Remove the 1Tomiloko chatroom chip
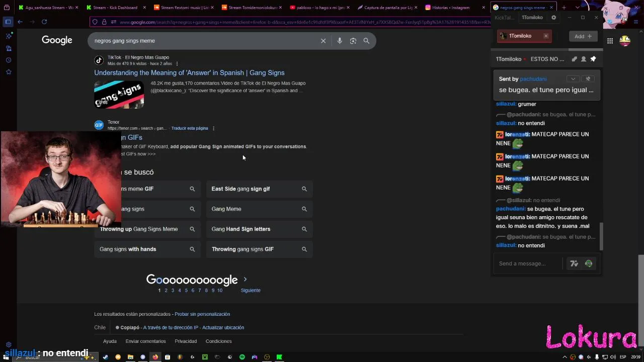Viewport: 644px width, 362px height. pos(546,36)
